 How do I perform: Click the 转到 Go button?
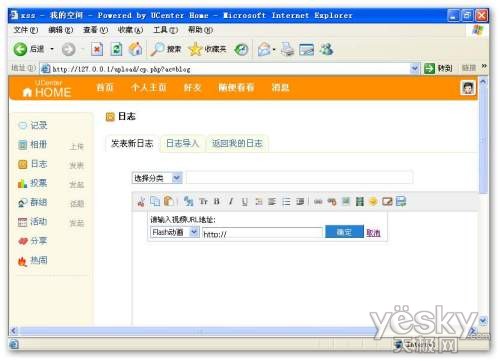[438, 68]
